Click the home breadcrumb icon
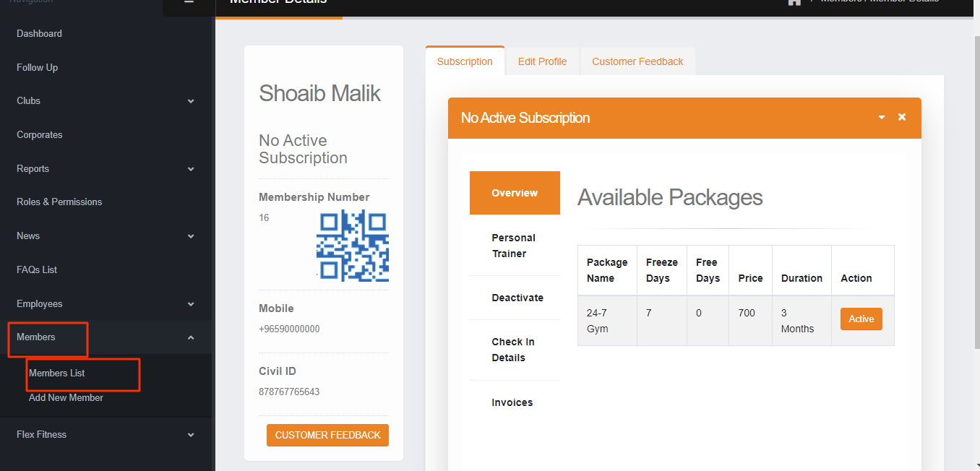 (794, 2)
